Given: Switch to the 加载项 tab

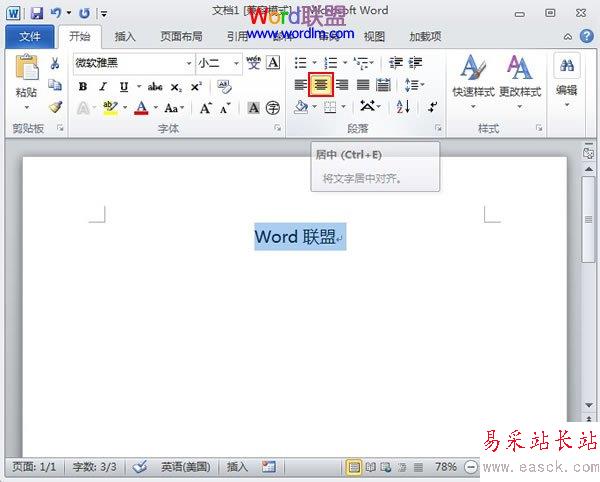Looking at the screenshot, I should tap(425, 37).
